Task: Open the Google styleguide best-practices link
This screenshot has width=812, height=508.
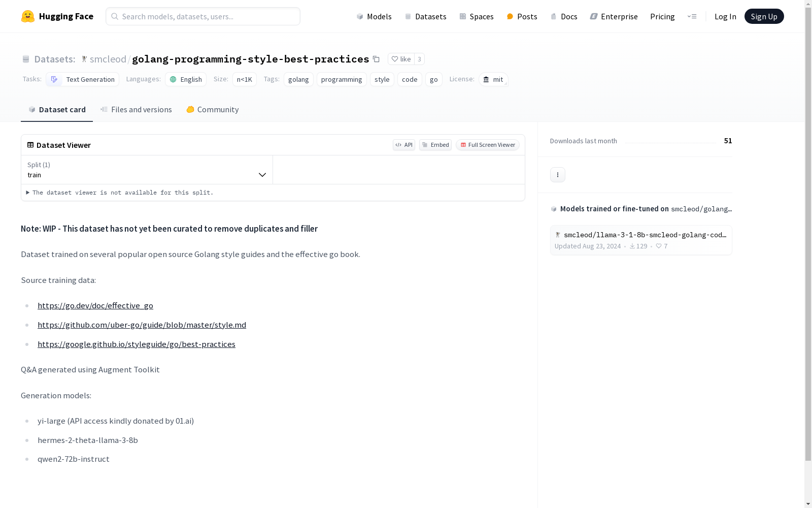Action: (137, 344)
